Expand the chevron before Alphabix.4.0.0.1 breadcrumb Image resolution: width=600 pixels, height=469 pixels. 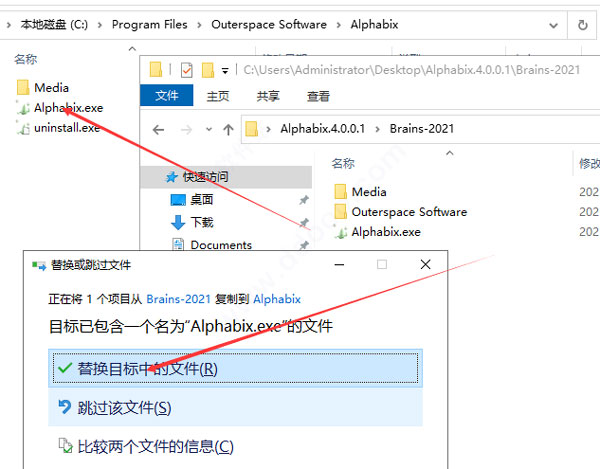tap(269, 129)
